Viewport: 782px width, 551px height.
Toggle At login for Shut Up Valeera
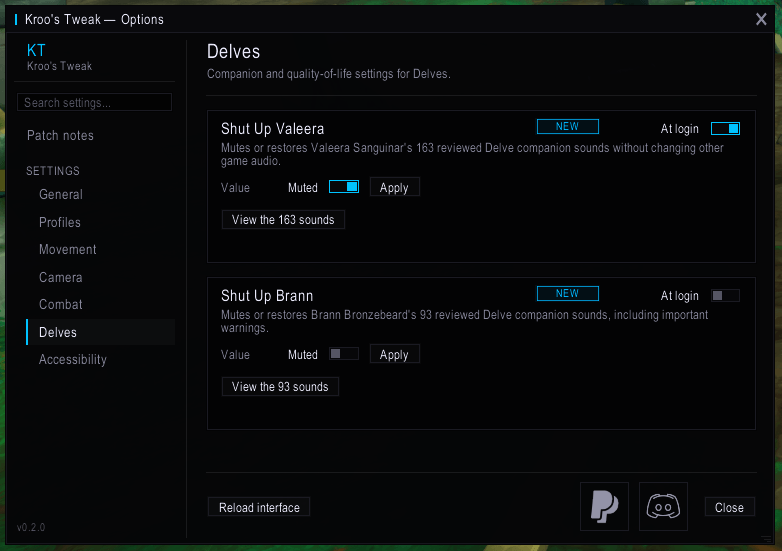(x=725, y=129)
